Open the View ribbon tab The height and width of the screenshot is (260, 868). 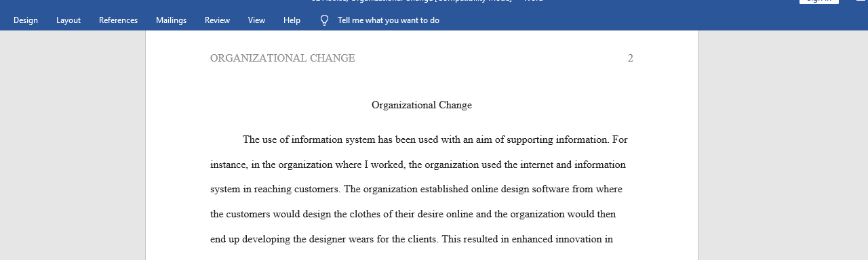coord(256,20)
